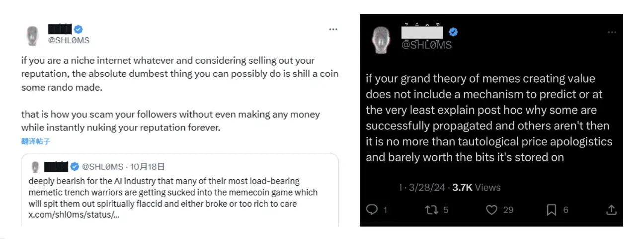Open the more options menu on dark tweet

pos(612,32)
